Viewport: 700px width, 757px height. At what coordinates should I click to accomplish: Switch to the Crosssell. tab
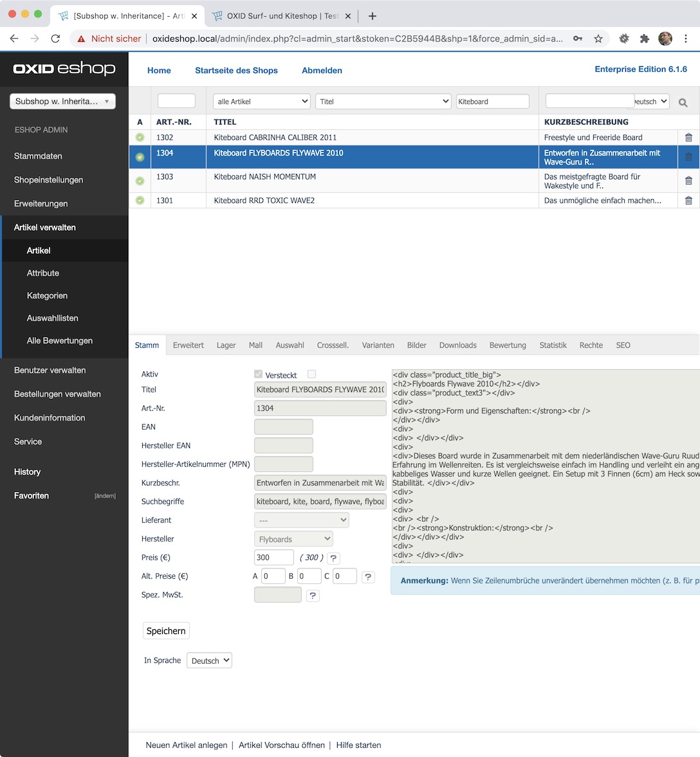333,345
